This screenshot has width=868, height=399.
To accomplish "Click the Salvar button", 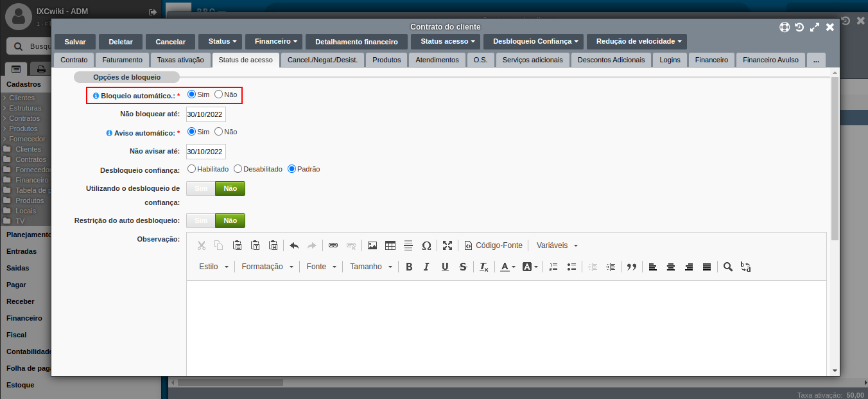I will pyautogui.click(x=75, y=42).
